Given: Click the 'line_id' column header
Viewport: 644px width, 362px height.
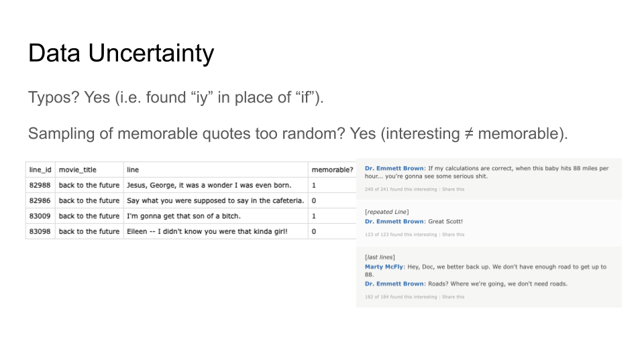Looking at the screenshot, I should click(40, 170).
